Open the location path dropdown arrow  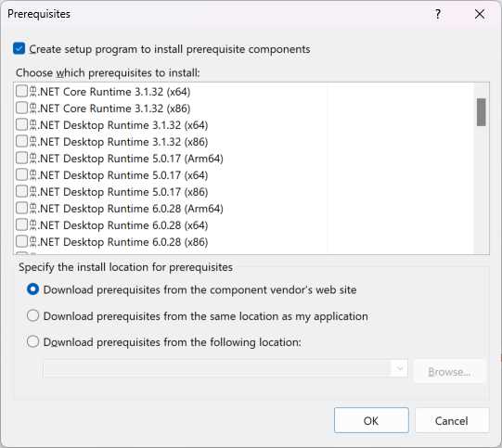coord(400,368)
